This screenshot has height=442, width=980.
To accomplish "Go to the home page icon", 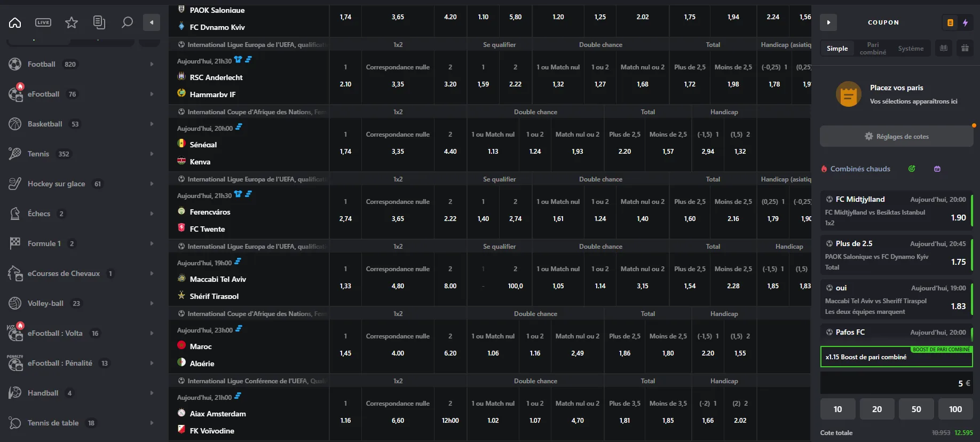I will (x=15, y=22).
